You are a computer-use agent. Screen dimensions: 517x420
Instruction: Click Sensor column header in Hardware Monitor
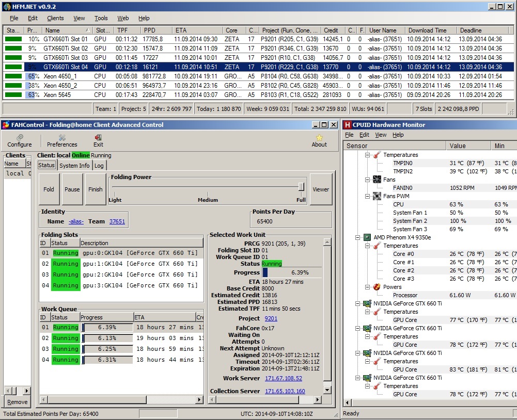tap(395, 146)
